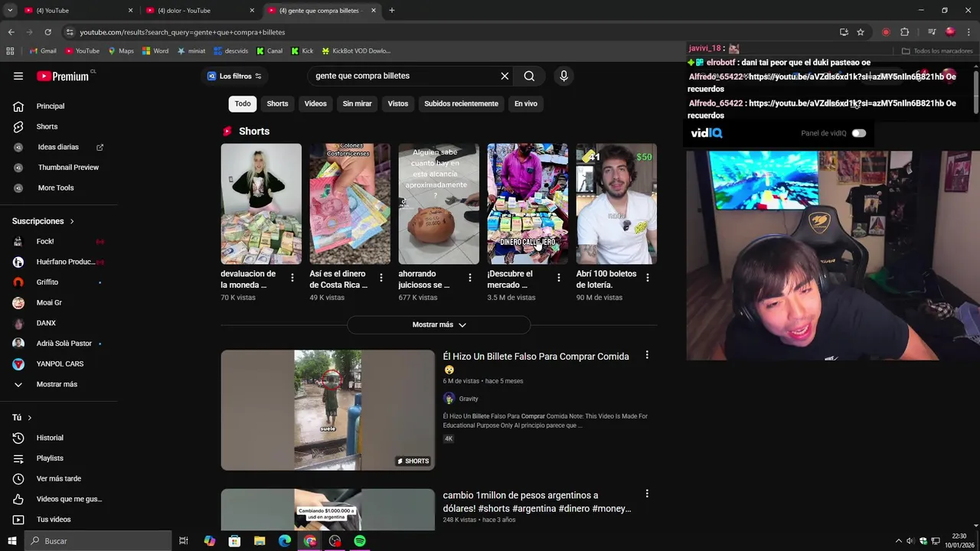Open Ideas diarias sidebar item
Screen dimensions: 980x551
click(58, 147)
